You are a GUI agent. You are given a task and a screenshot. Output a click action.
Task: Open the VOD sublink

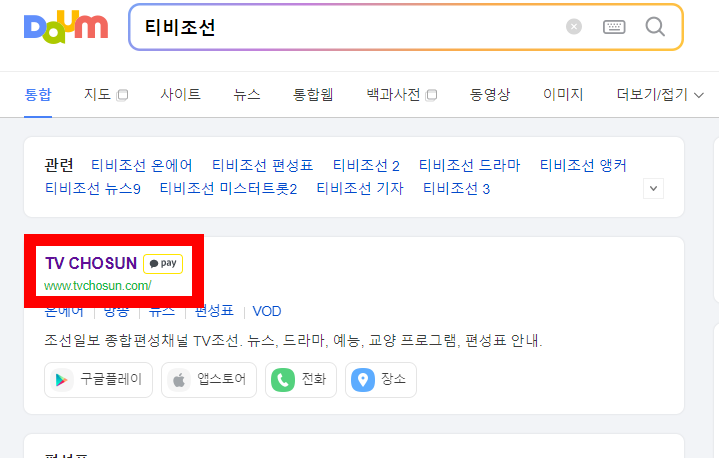(267, 311)
